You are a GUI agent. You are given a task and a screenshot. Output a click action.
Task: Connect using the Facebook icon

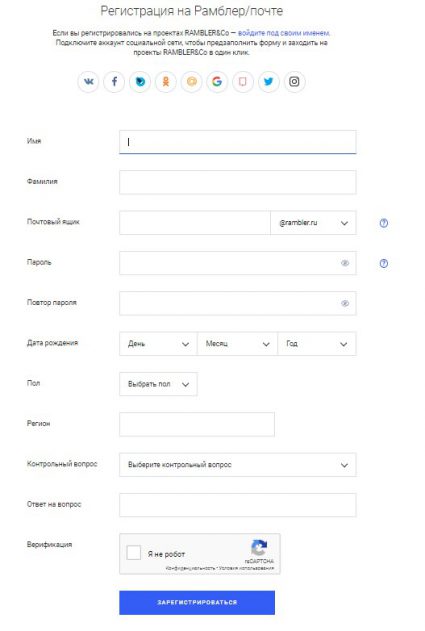(114, 82)
